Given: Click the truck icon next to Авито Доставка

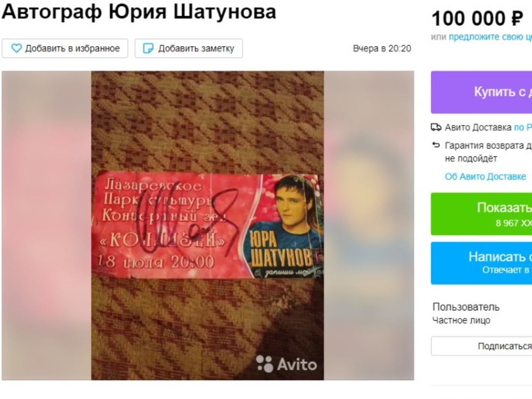Looking at the screenshot, I should pos(436,128).
